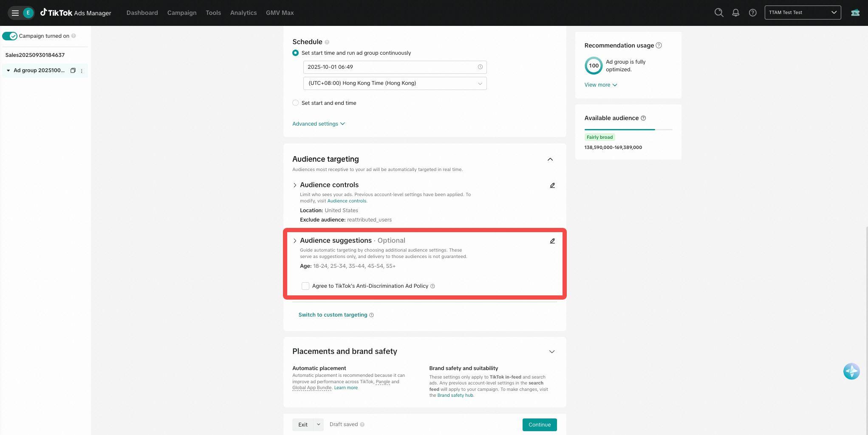Edit Audience suggestions with pencil icon
The width and height of the screenshot is (868, 435).
coord(552,241)
